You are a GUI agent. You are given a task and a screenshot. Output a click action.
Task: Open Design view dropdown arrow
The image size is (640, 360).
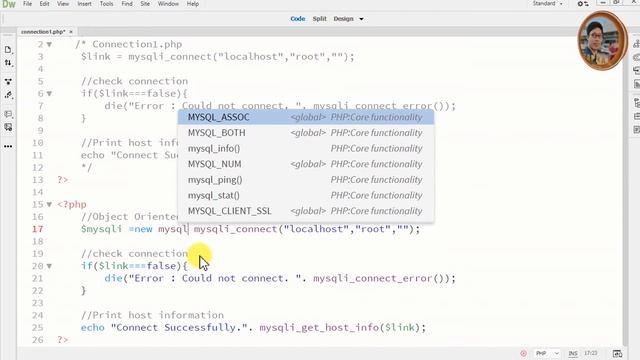point(361,19)
